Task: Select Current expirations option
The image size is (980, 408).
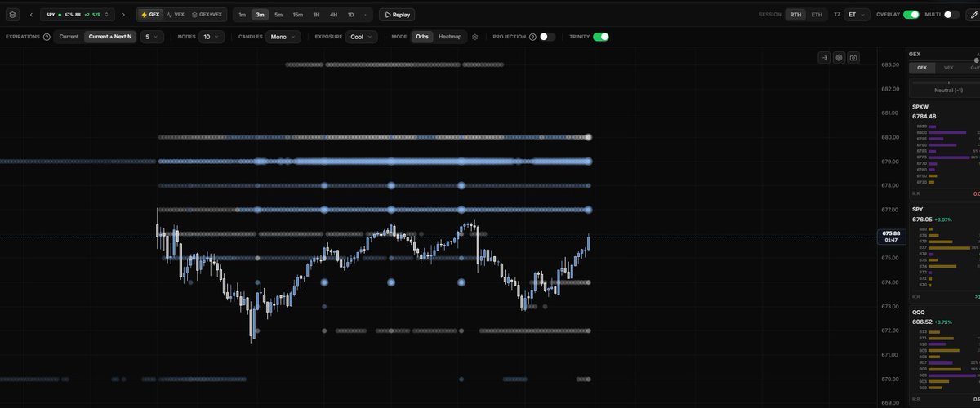Action: [69, 37]
